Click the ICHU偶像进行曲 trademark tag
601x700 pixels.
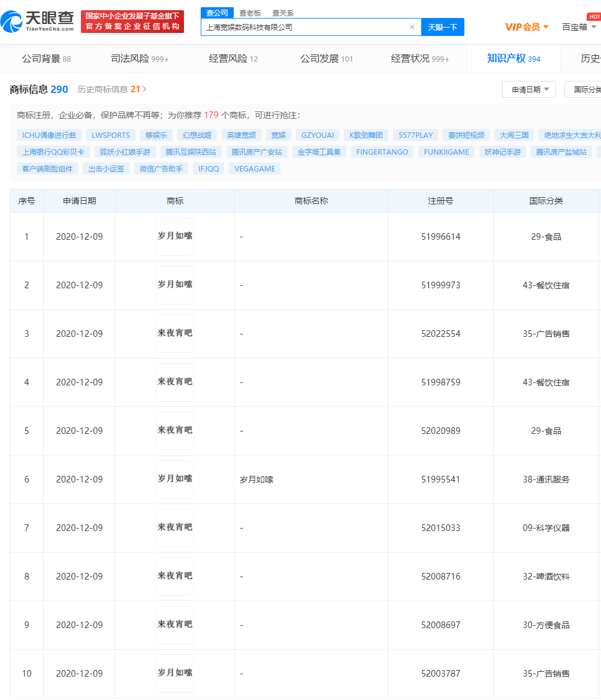(49, 135)
